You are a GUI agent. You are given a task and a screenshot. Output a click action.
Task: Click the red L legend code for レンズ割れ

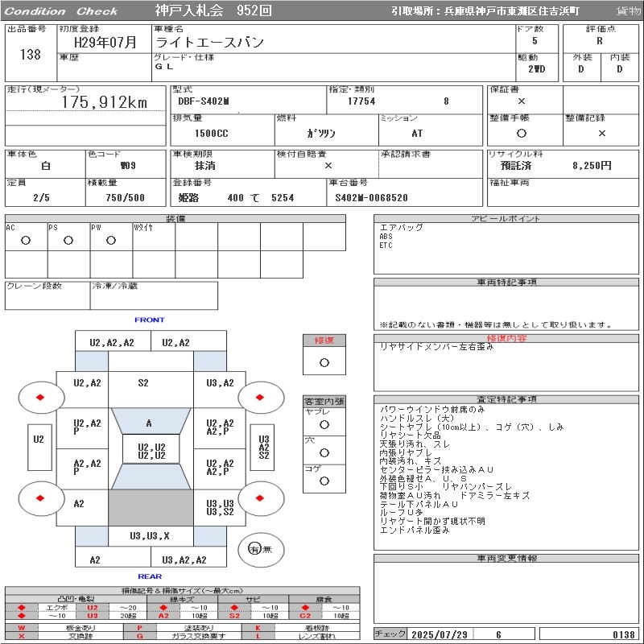[258, 636]
